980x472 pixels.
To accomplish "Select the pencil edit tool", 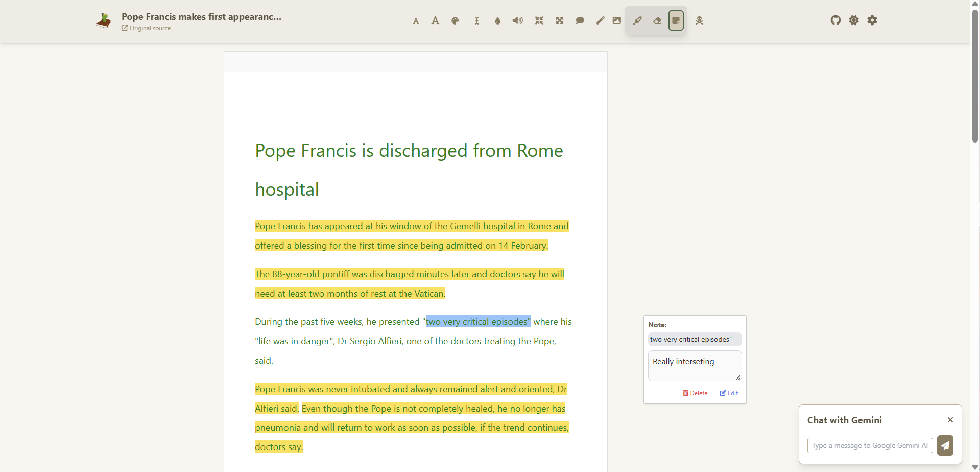I will pos(600,21).
